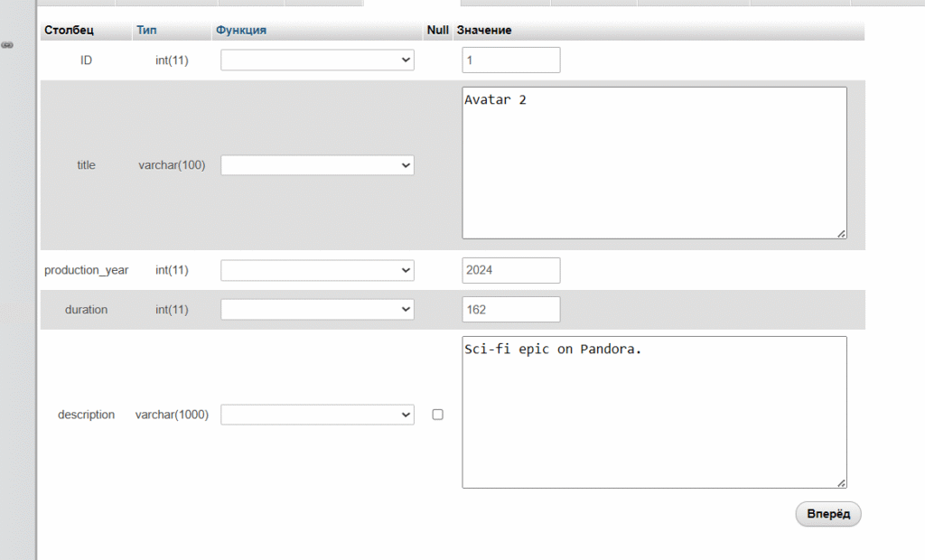Click the duration field showing 162

click(511, 309)
